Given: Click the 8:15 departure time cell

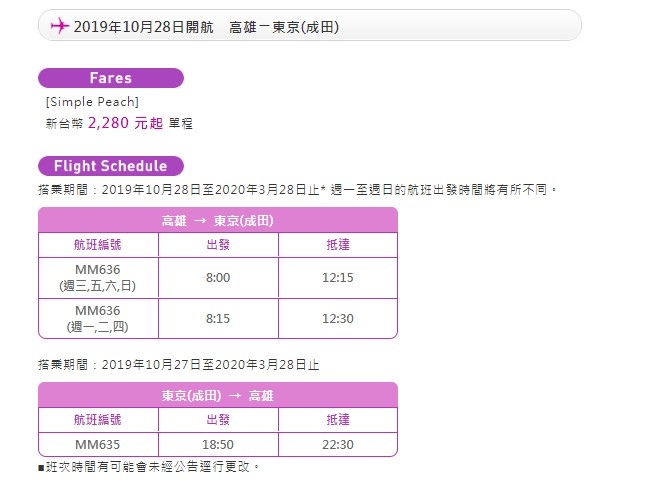Looking at the screenshot, I should tap(218, 319).
